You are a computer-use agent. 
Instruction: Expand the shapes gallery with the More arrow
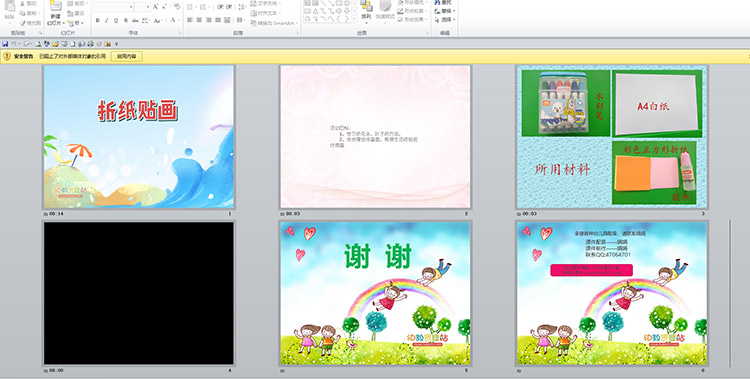coord(354,19)
